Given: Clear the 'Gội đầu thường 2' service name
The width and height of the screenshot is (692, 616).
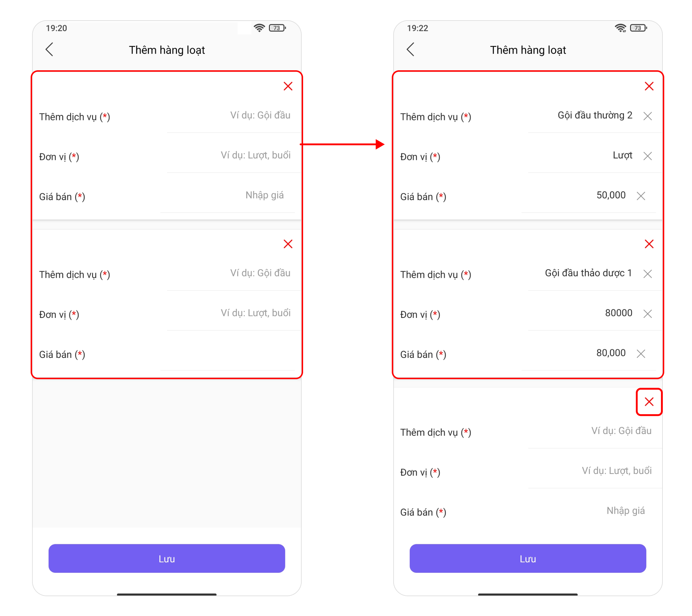Looking at the screenshot, I should pyautogui.click(x=648, y=116).
